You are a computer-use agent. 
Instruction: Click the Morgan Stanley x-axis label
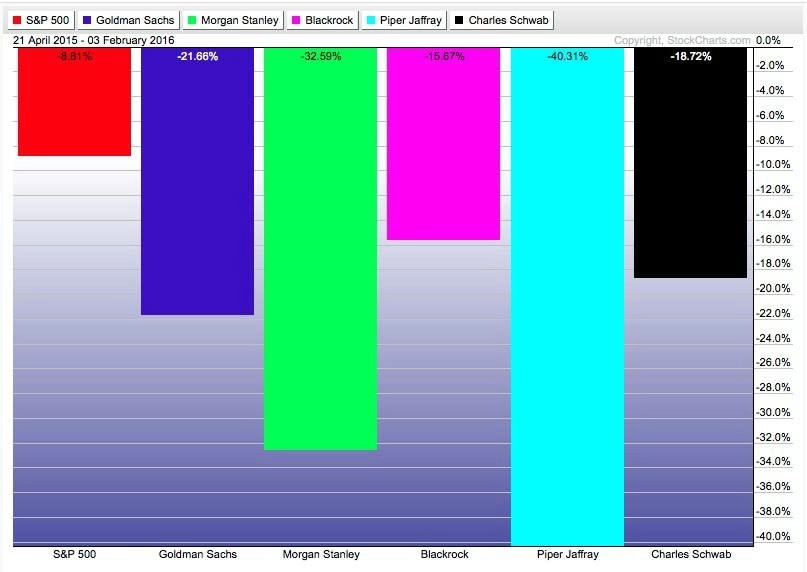point(321,554)
